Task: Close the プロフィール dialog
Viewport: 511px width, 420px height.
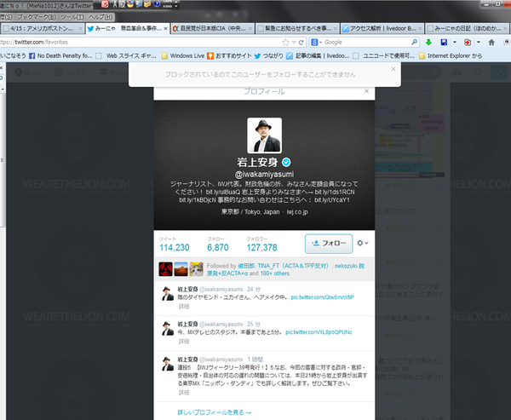Action: point(366,91)
